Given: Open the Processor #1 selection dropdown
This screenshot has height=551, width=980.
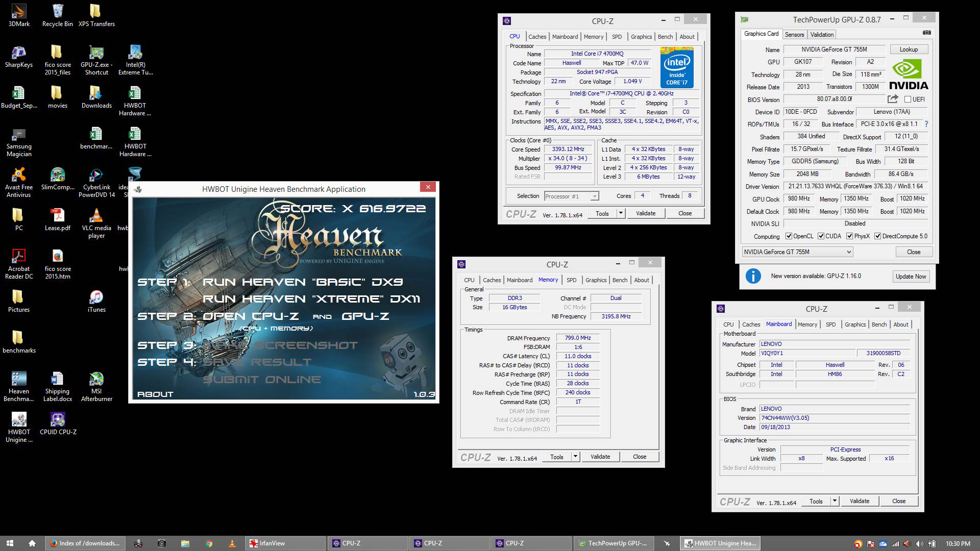Looking at the screenshot, I should [571, 196].
